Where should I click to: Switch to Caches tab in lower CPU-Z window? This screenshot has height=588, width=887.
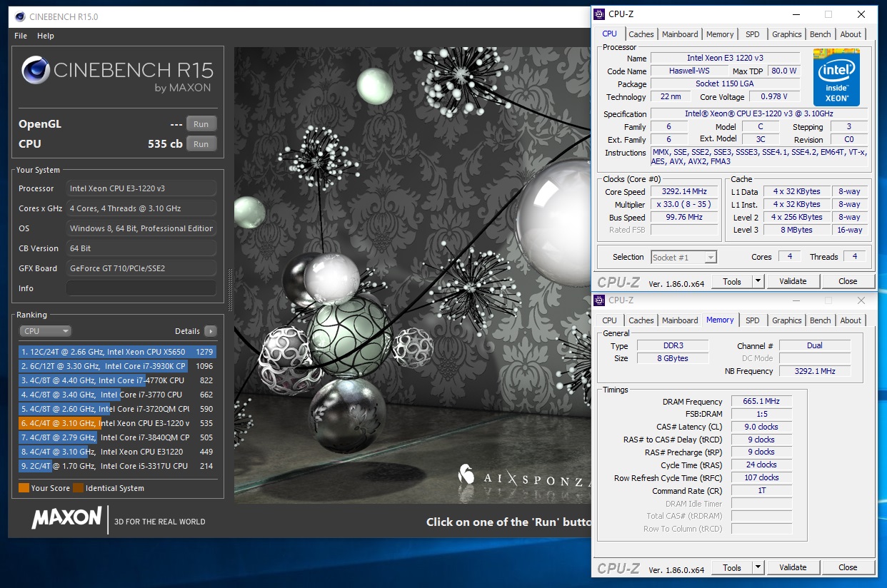641,320
